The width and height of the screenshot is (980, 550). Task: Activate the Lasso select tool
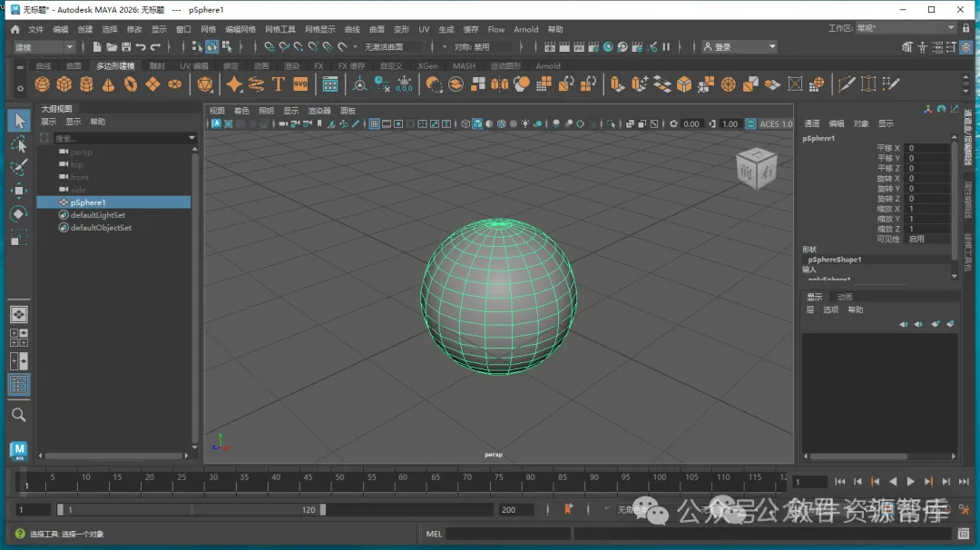[18, 144]
